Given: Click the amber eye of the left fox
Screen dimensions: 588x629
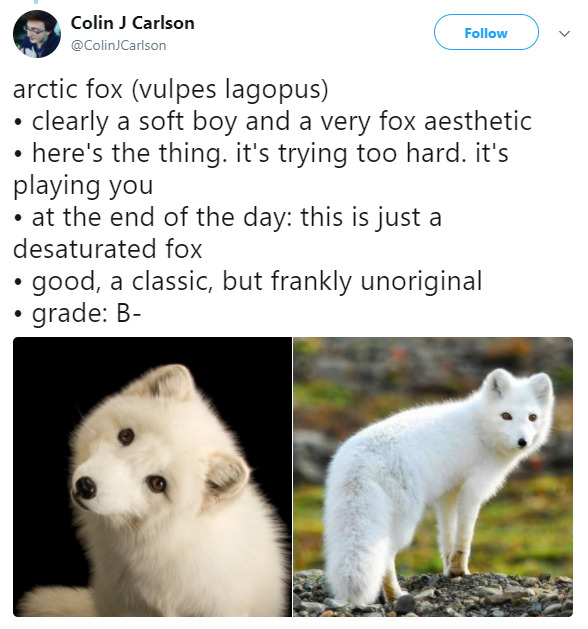Looking at the screenshot, I should pos(156,484).
